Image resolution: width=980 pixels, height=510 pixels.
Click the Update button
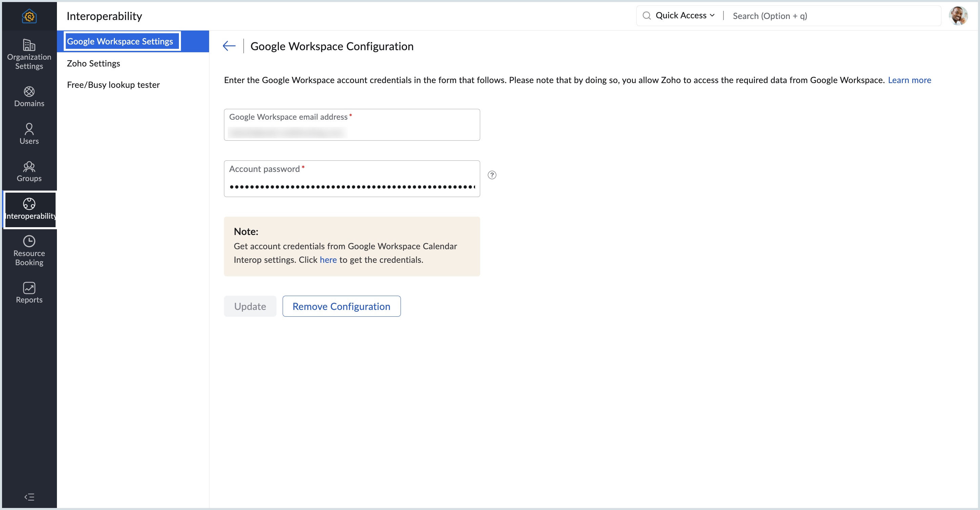click(250, 306)
